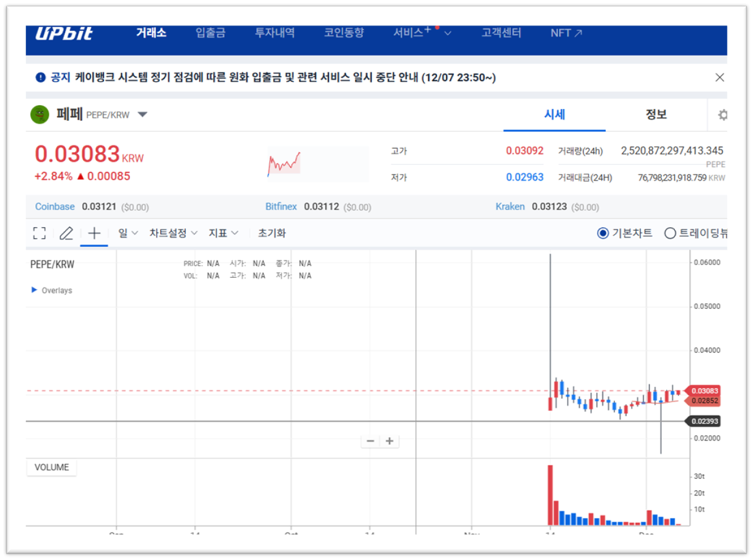
Task: Click the Upbit logo
Action: [64, 33]
